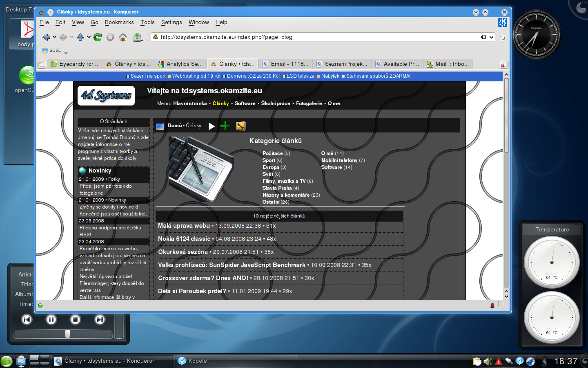Switch to the Mail :: Inbo... tab
The width and height of the screenshot is (588, 368).
448,64
